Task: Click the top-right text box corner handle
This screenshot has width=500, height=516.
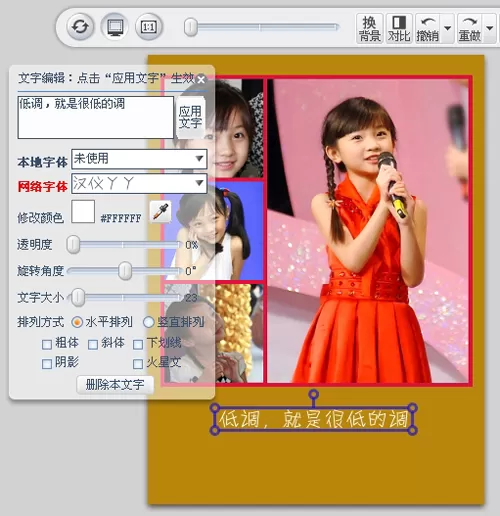Action: (x=412, y=407)
